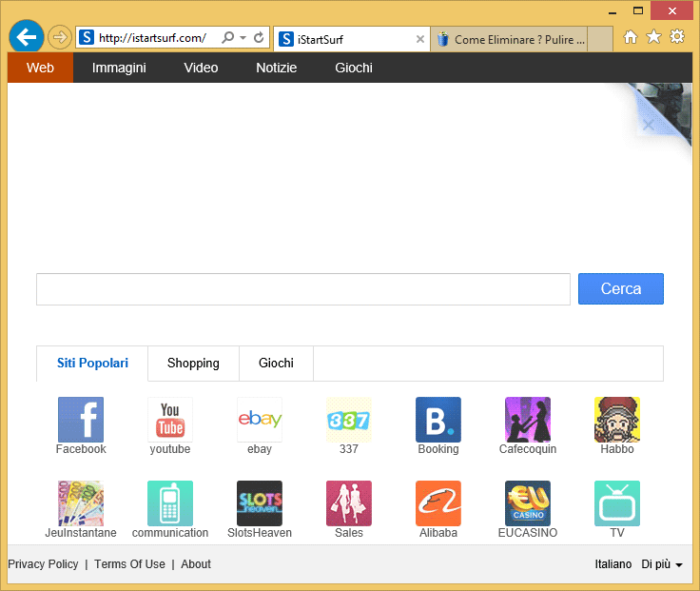Screen dimensions: 700x591
Task: Switch to the Shopping tab
Action: tap(193, 364)
